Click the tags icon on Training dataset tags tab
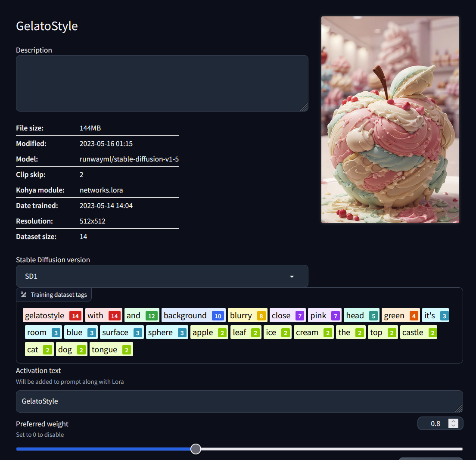 coord(24,295)
